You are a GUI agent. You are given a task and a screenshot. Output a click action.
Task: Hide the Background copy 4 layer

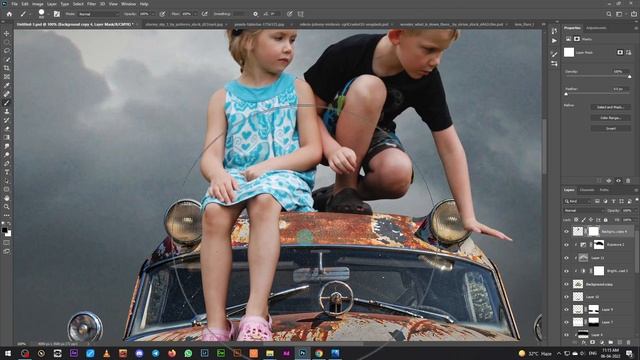(567, 231)
